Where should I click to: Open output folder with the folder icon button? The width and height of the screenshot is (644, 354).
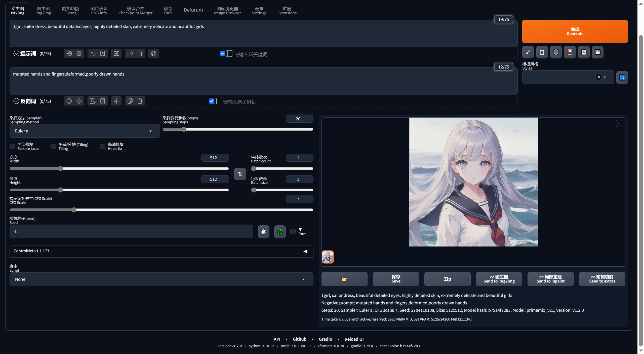pyautogui.click(x=344, y=279)
